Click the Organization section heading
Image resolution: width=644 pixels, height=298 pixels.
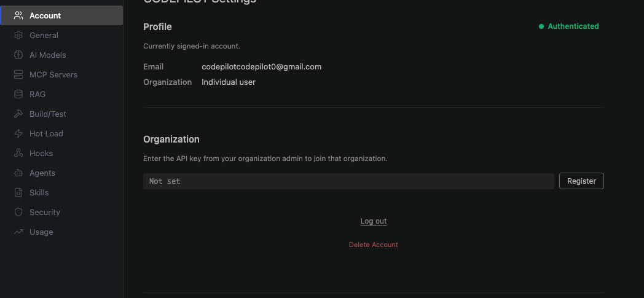pyautogui.click(x=171, y=139)
